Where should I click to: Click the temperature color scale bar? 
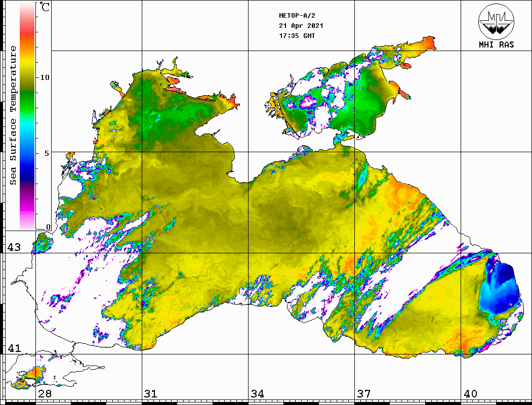27,116
